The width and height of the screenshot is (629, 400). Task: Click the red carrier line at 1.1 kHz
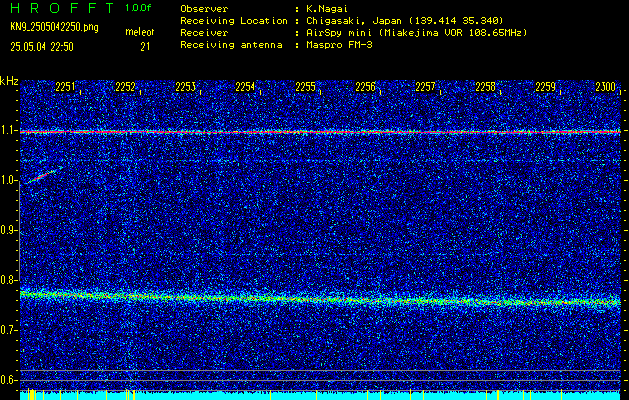pos(320,132)
